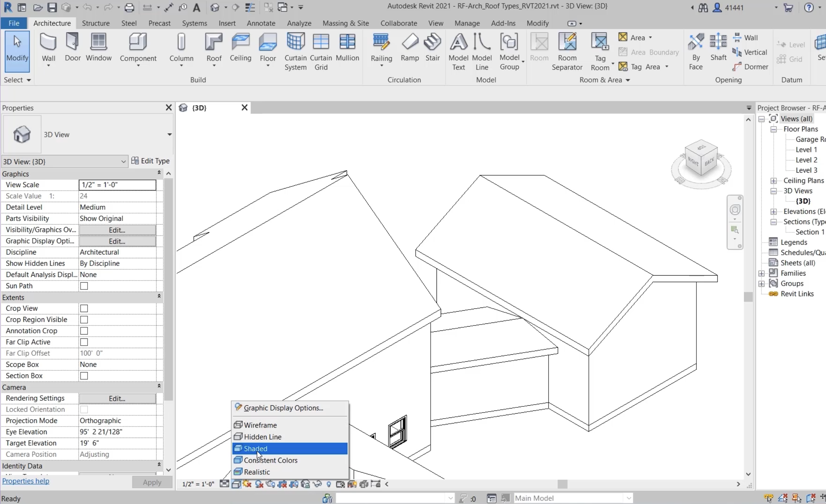Expand Ceiling Plans in Project Browser
826x504 pixels.
coord(774,181)
